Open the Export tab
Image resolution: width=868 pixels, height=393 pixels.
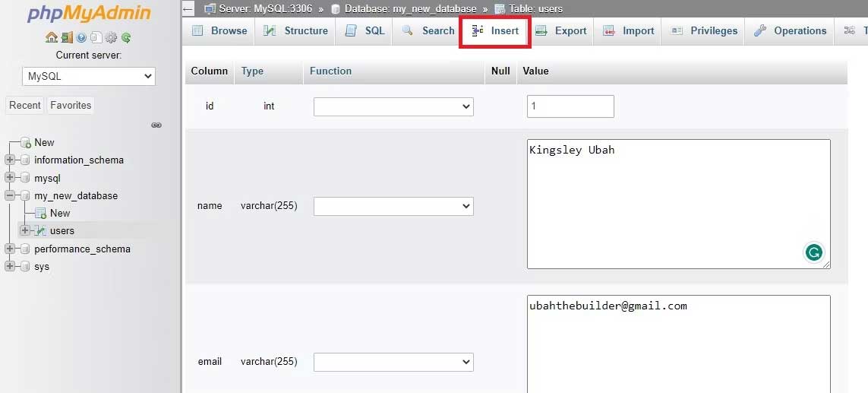pyautogui.click(x=560, y=31)
